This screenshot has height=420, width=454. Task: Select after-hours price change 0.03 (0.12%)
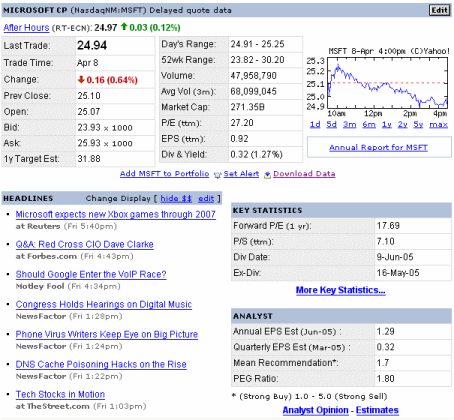[x=155, y=27]
